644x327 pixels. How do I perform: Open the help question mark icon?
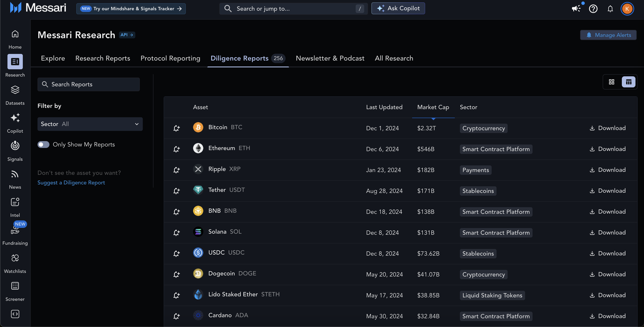(x=593, y=9)
